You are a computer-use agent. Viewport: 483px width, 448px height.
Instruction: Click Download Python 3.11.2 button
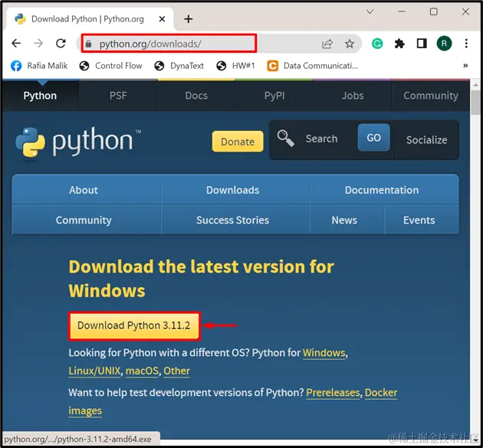[134, 325]
